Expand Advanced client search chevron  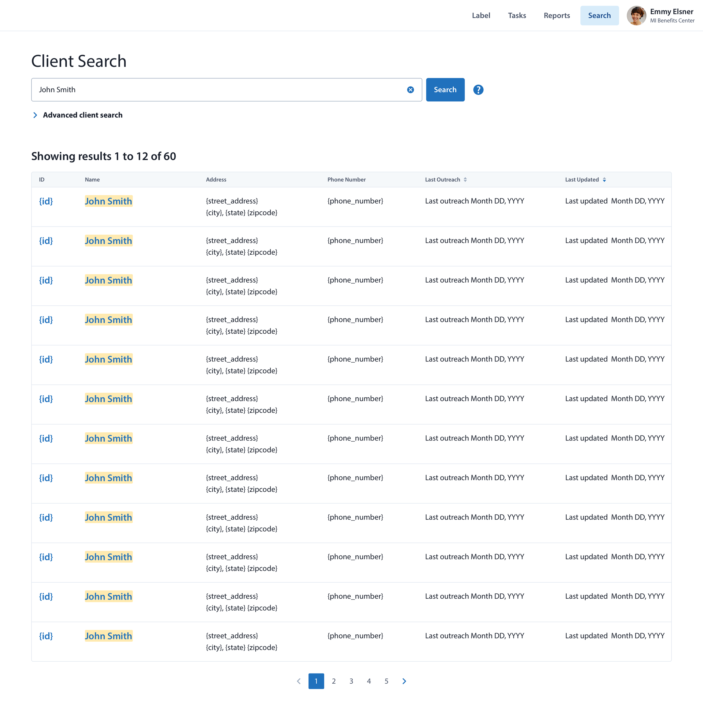[35, 115]
